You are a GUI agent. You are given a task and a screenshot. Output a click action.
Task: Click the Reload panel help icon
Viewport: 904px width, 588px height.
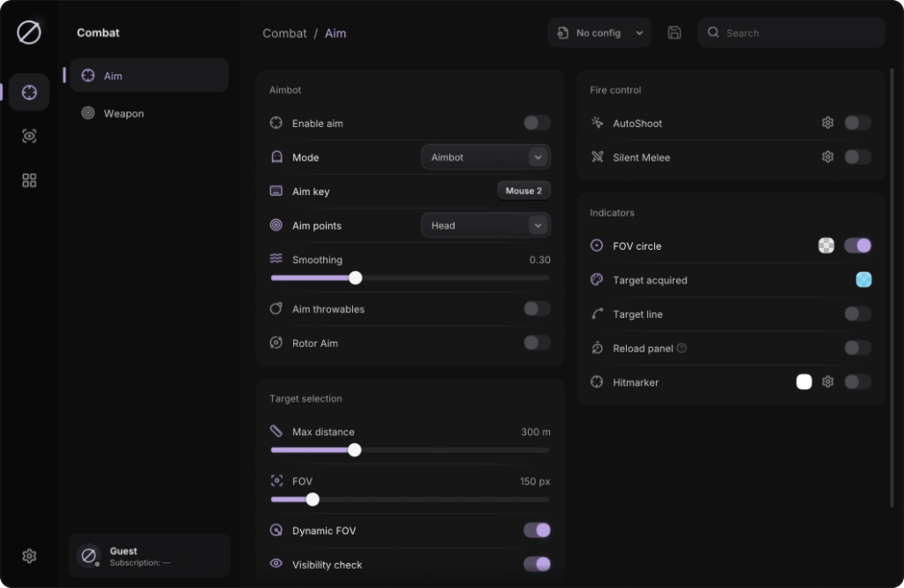(682, 348)
